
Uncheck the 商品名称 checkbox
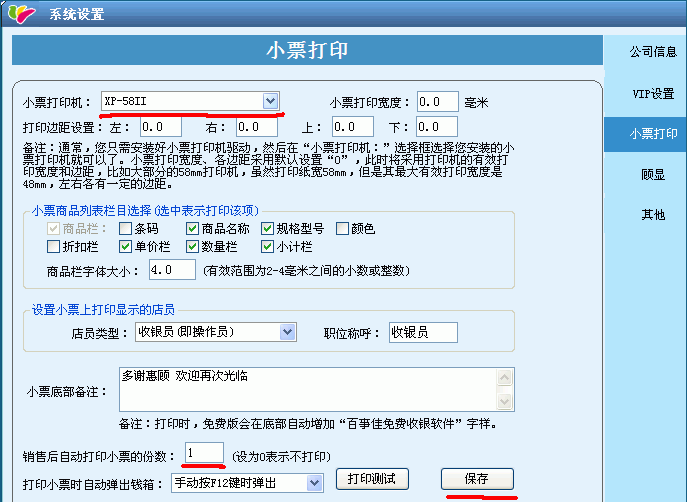(179, 229)
